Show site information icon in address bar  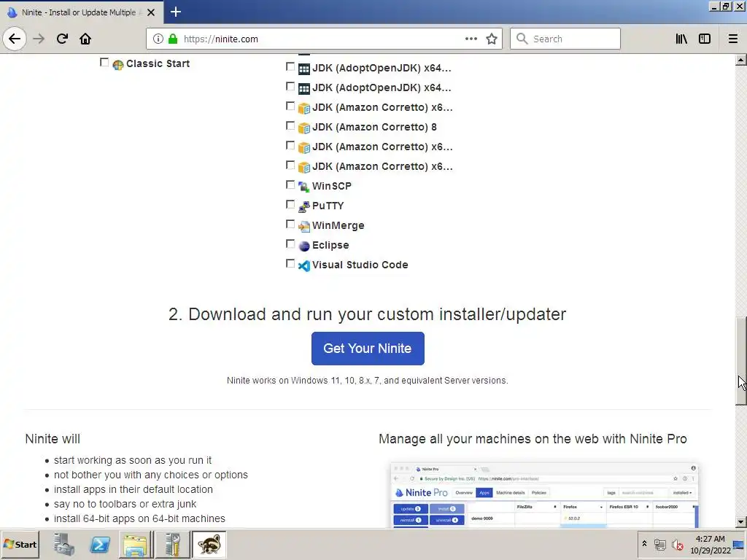pyautogui.click(x=158, y=39)
